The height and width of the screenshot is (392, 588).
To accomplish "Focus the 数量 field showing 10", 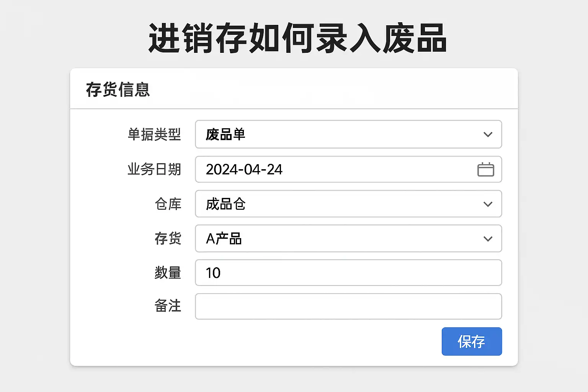I will point(348,273).
